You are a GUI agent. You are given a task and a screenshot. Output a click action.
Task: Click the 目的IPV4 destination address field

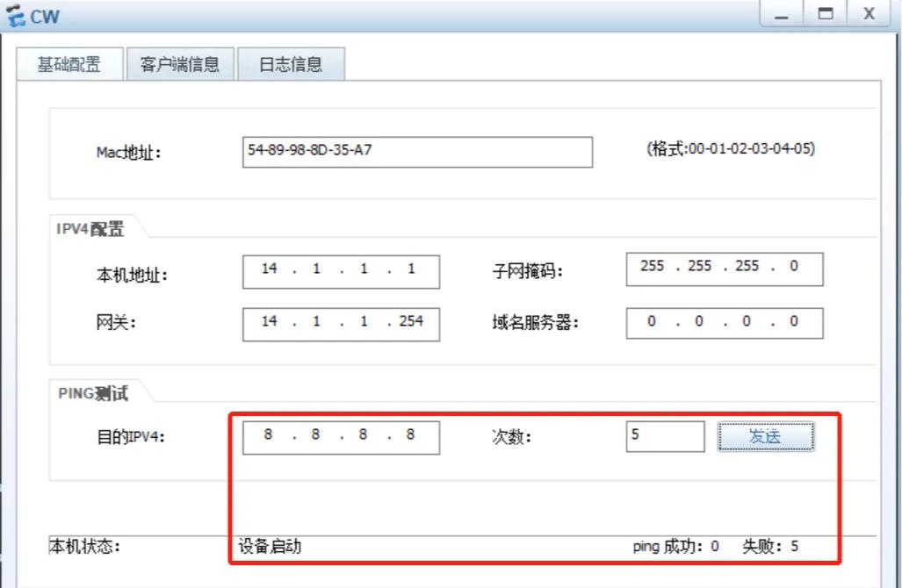[340, 435]
